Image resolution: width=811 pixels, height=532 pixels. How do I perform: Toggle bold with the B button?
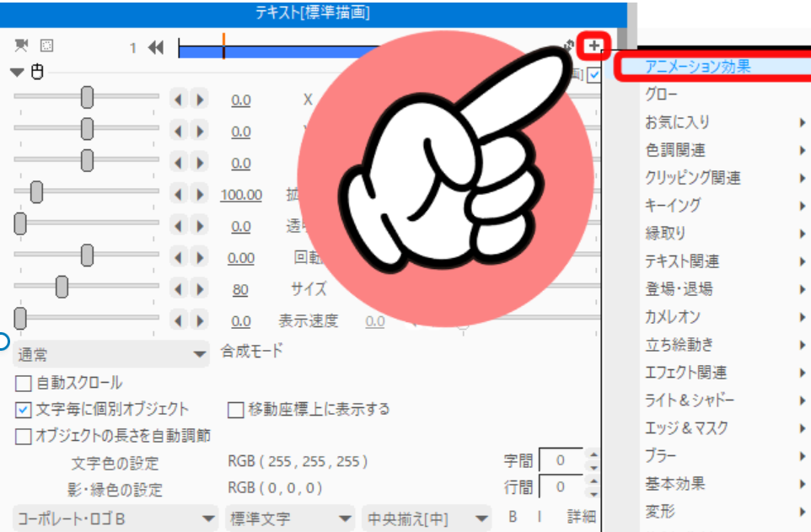click(513, 517)
